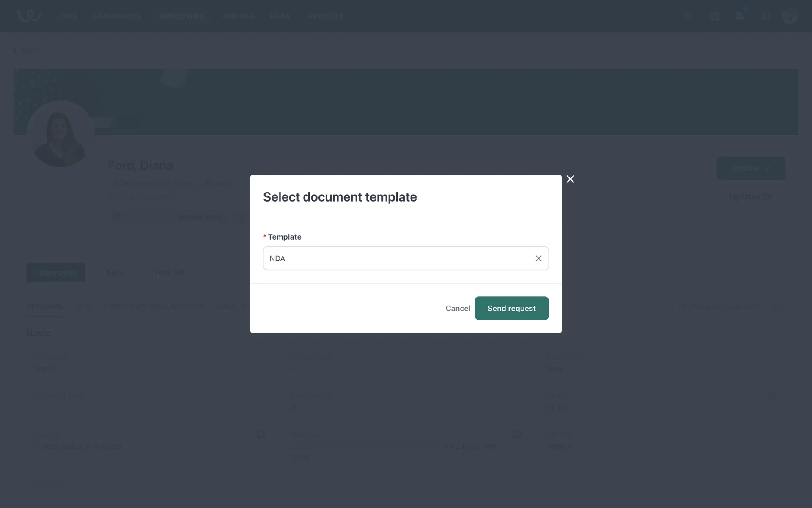This screenshot has width=812, height=508.
Task: Open the apps grid icon
Action: [x=765, y=16]
